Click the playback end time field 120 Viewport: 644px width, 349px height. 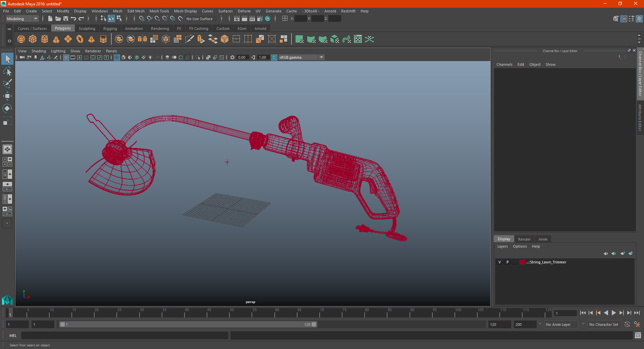coord(499,325)
